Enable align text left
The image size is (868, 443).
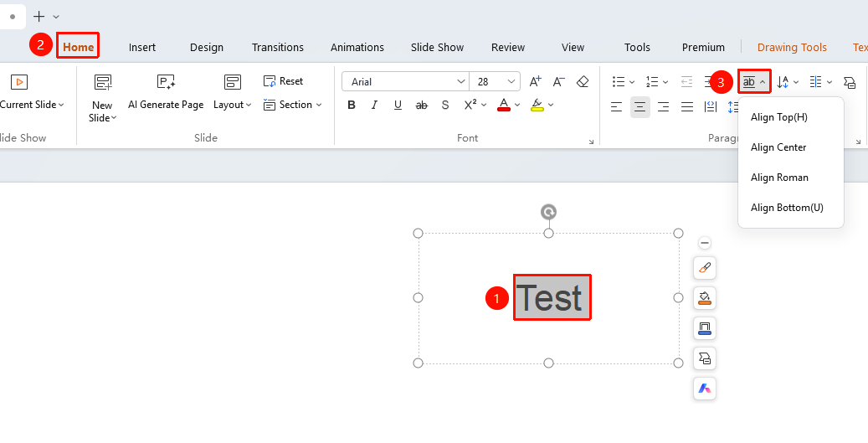pos(617,106)
